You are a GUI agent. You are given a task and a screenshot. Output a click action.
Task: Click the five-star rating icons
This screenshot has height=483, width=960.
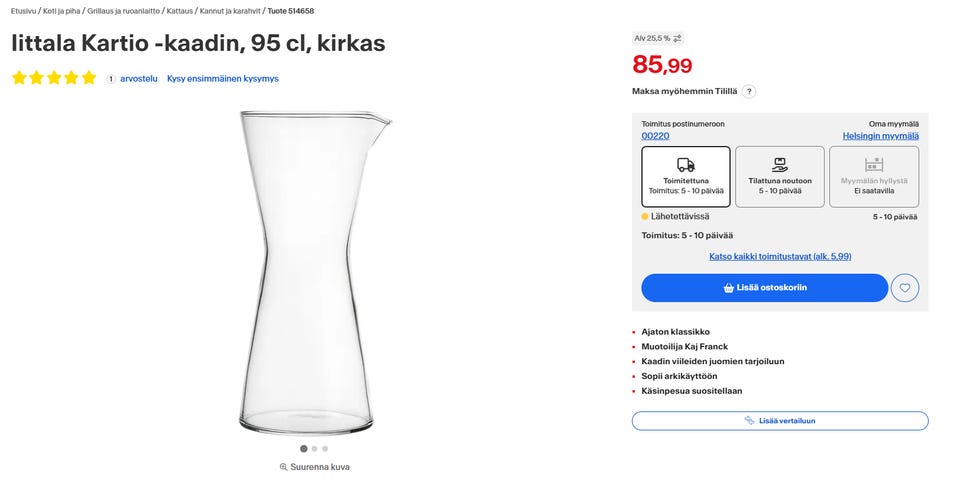54,78
